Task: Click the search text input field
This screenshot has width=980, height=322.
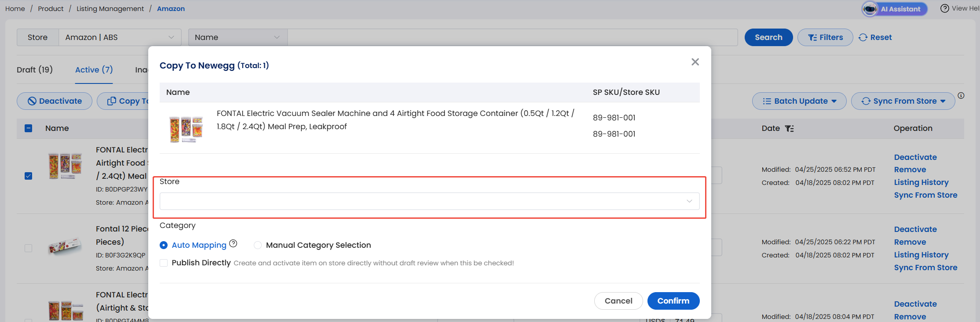Action: [x=512, y=37]
